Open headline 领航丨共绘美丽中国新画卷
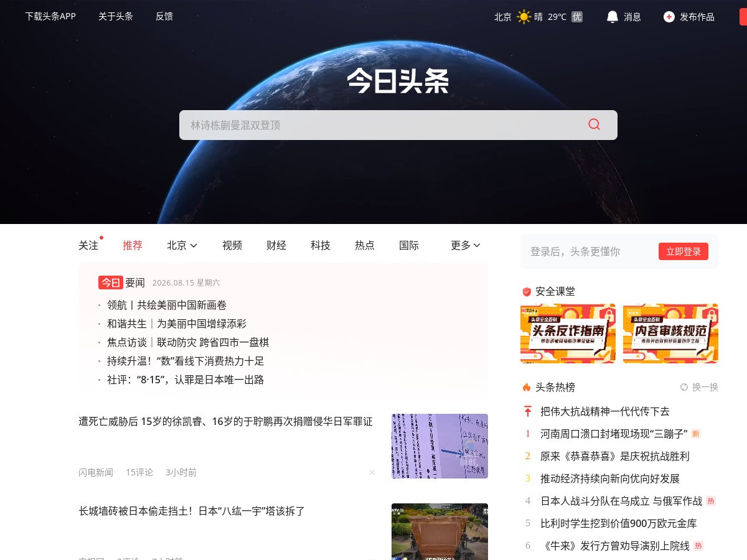747x560 pixels. (167, 305)
